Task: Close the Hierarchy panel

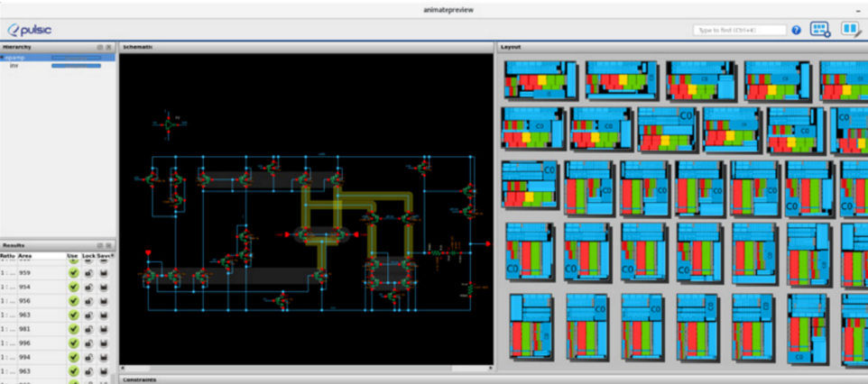Action: 108,48
